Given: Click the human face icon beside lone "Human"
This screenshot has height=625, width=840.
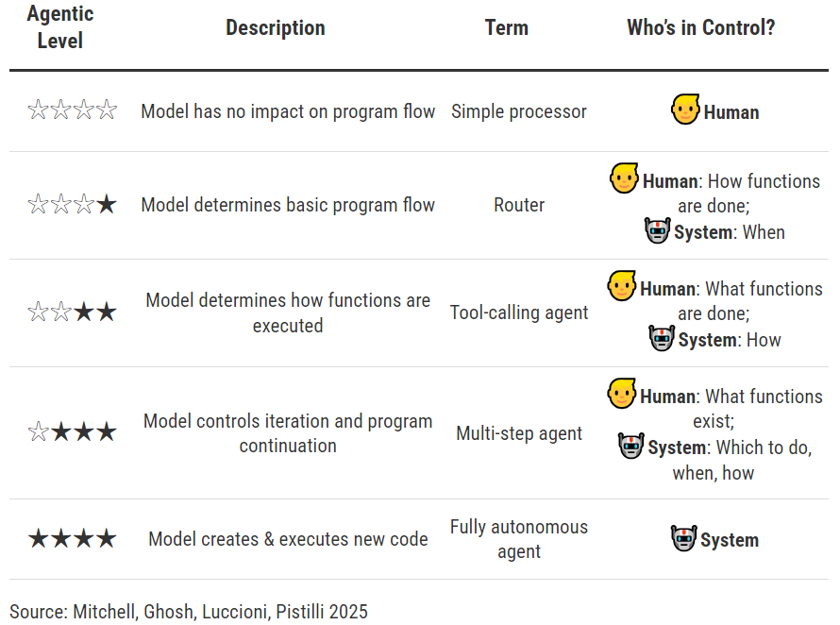Looking at the screenshot, I should click(x=685, y=110).
